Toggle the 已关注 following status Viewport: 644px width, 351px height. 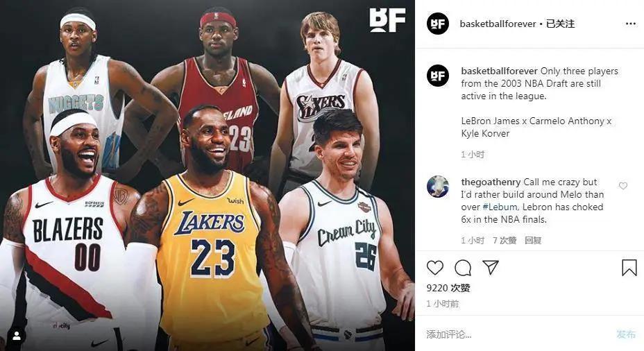coord(560,24)
